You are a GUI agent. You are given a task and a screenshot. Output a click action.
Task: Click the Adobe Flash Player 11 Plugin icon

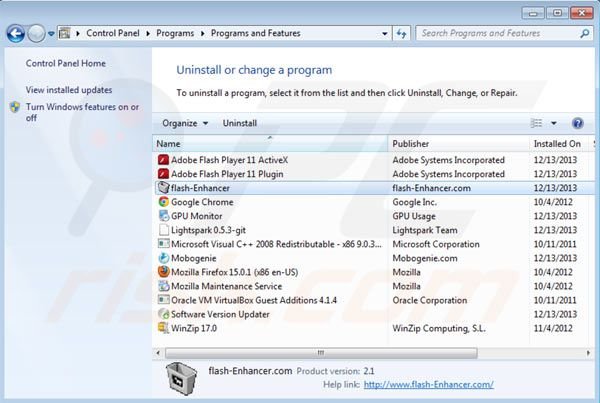(x=163, y=174)
